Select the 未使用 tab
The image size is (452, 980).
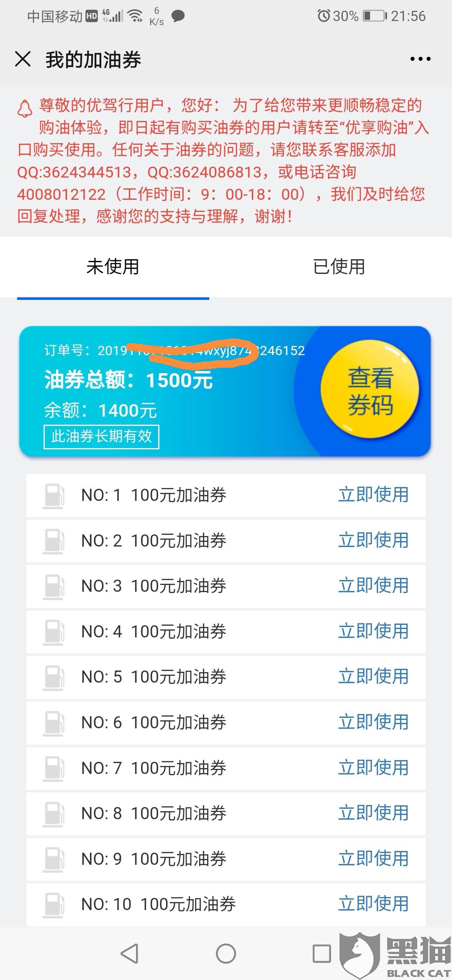[113, 267]
